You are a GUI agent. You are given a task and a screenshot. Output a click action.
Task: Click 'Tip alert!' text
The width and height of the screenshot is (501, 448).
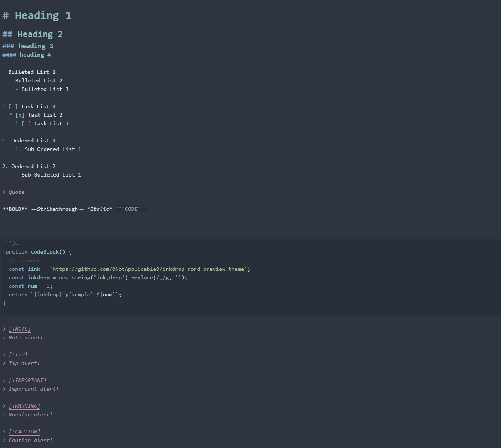24,363
